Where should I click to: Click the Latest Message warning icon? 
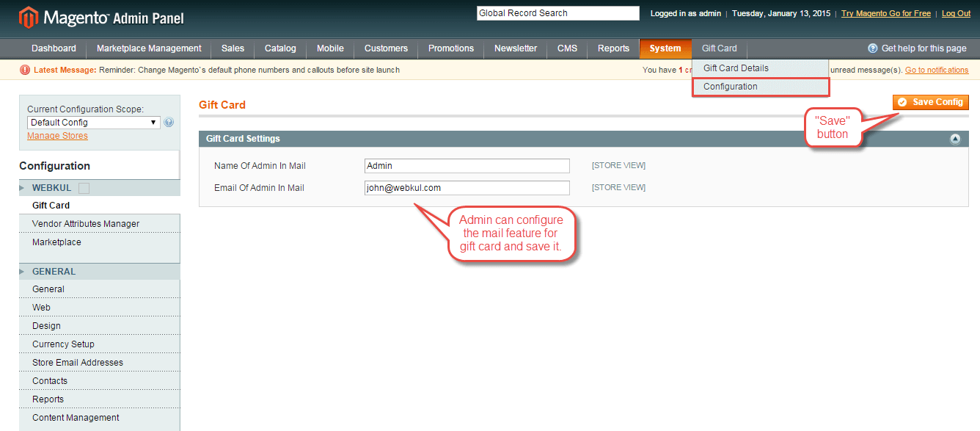point(25,70)
